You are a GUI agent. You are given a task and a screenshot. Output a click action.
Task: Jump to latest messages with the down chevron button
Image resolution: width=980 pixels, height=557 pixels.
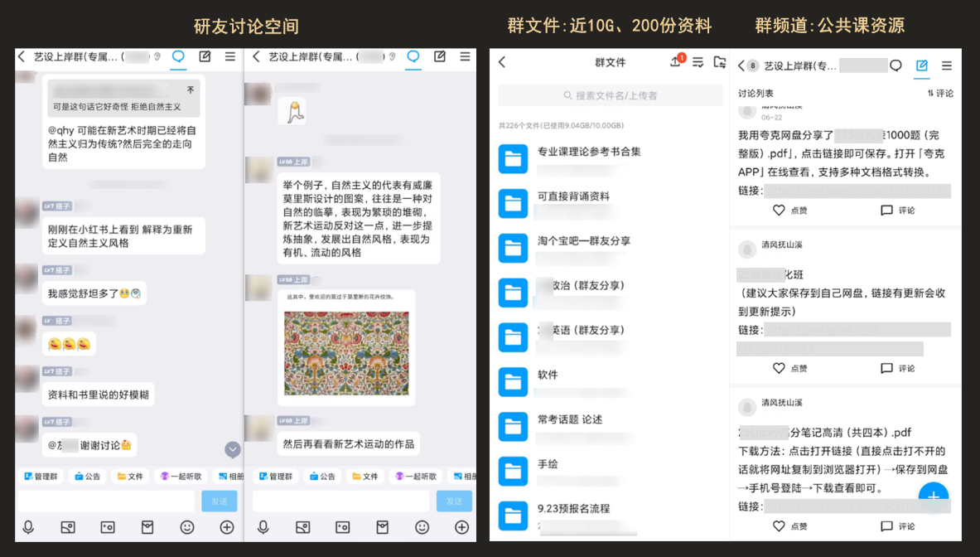tap(233, 449)
